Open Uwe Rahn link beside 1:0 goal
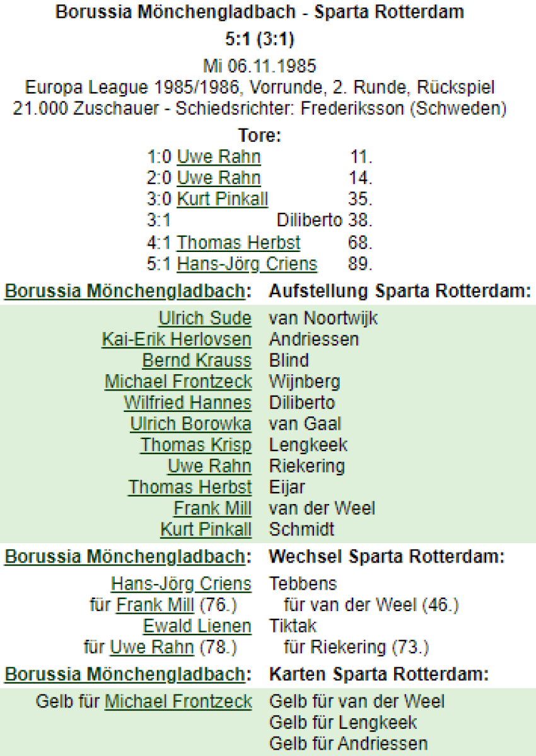536x756 pixels. [219, 157]
